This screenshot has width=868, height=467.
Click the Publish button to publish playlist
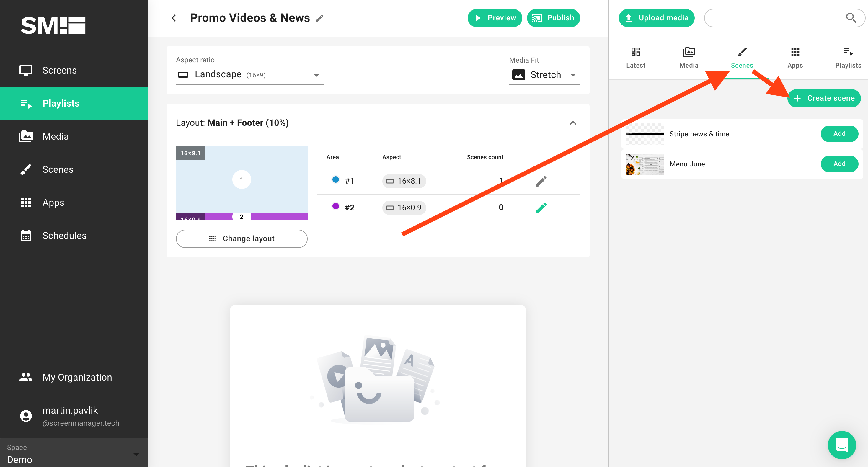pos(552,18)
